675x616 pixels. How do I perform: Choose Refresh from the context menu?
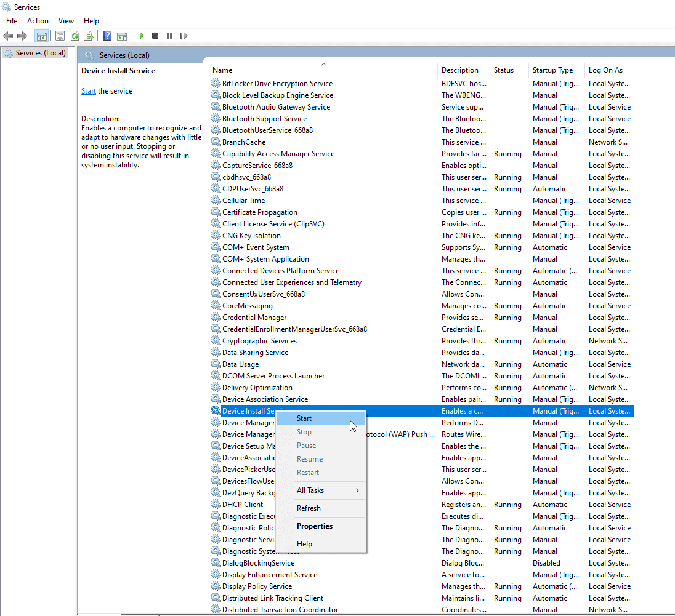click(311, 508)
